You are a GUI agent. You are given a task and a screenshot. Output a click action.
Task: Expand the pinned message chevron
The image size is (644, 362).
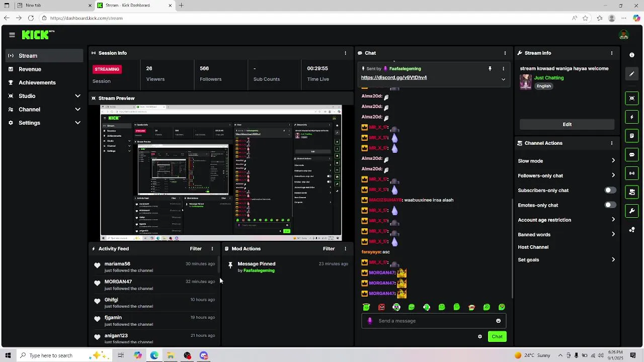click(x=503, y=79)
